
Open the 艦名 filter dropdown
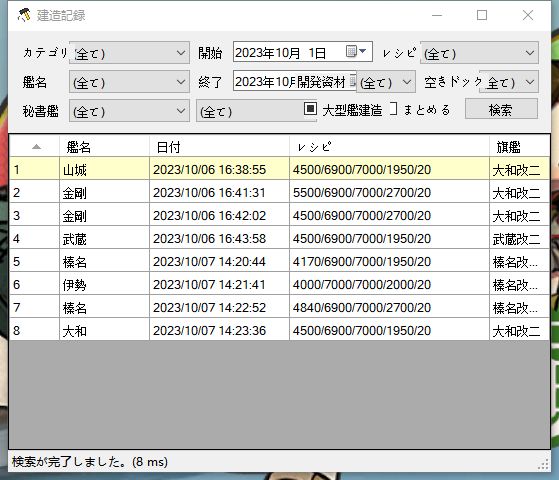[x=129, y=82]
